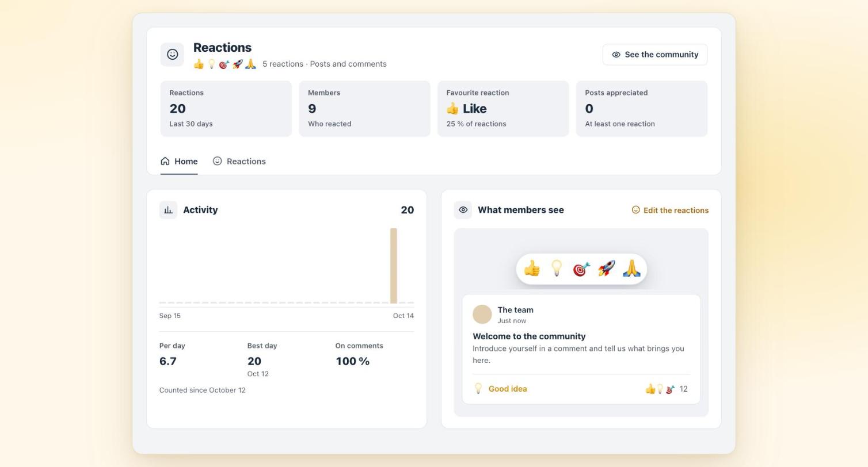This screenshot has width=868, height=467.
Task: Click the bar chart icon beside Activity
Action: coord(168,210)
